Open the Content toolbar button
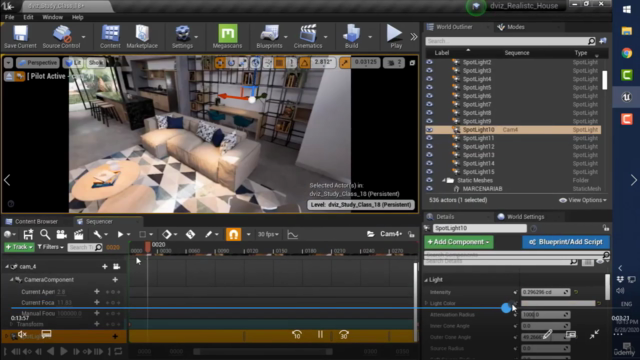The height and width of the screenshot is (360, 640). (110, 36)
